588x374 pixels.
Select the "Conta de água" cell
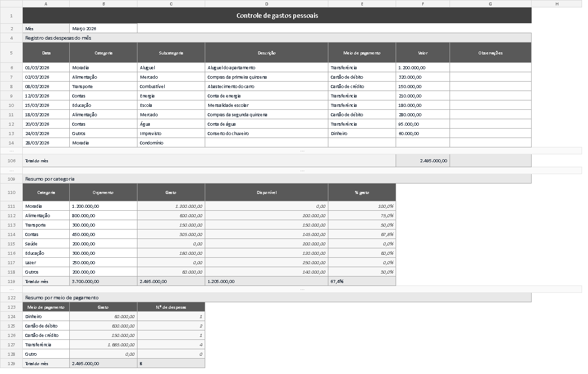(266, 124)
